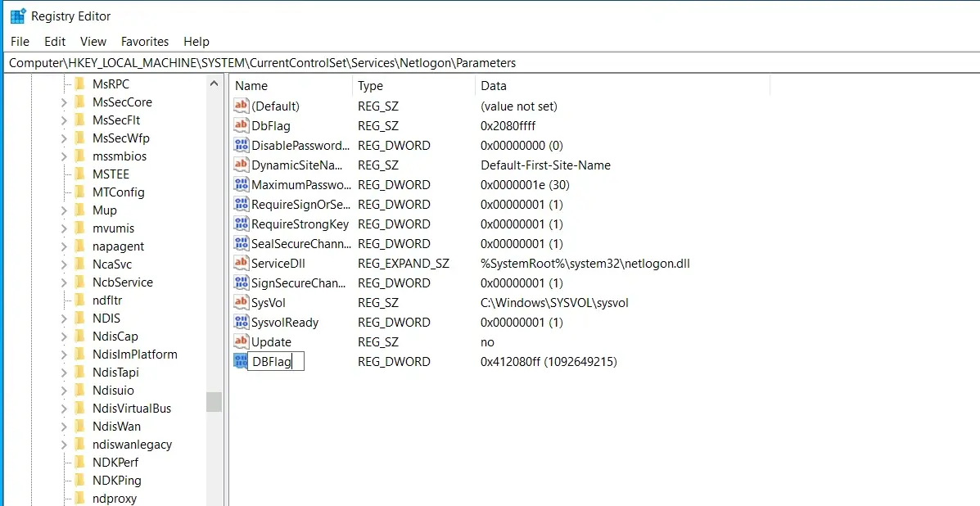The image size is (980, 506).
Task: Click the 0x0000001e (30) data value
Action: 525,185
